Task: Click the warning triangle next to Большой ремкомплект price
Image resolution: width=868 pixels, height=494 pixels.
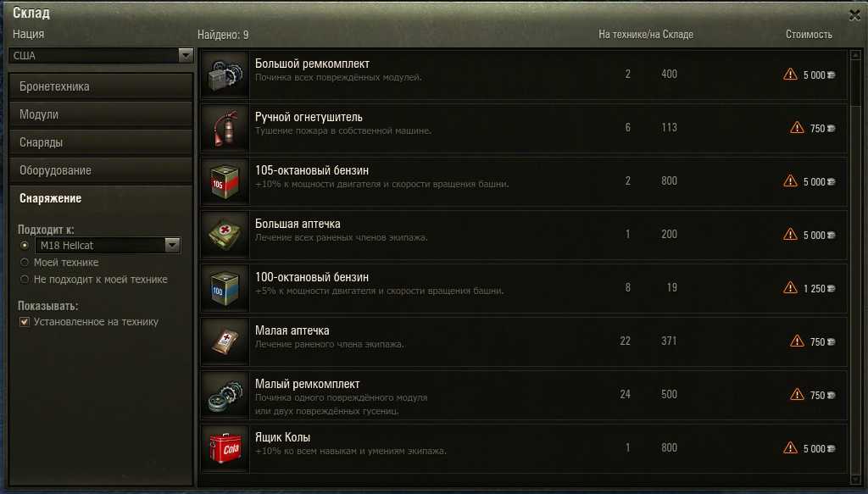Action: (790, 74)
